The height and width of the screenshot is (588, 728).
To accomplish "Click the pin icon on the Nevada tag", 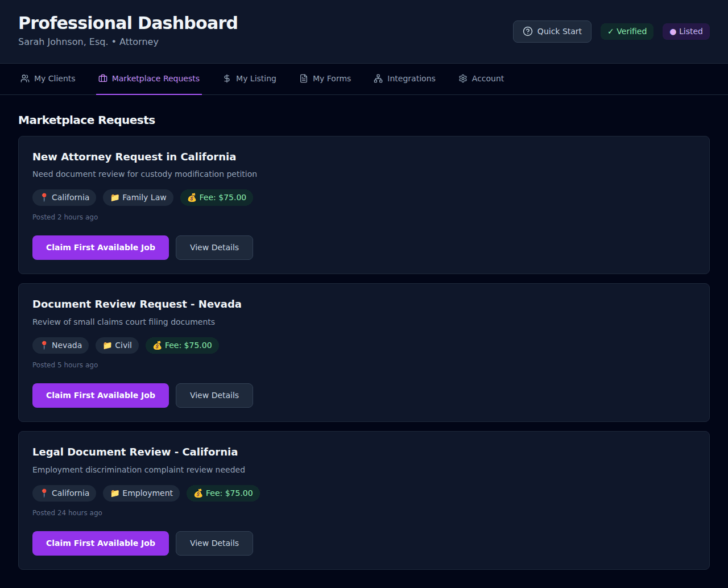I will 45,345.
